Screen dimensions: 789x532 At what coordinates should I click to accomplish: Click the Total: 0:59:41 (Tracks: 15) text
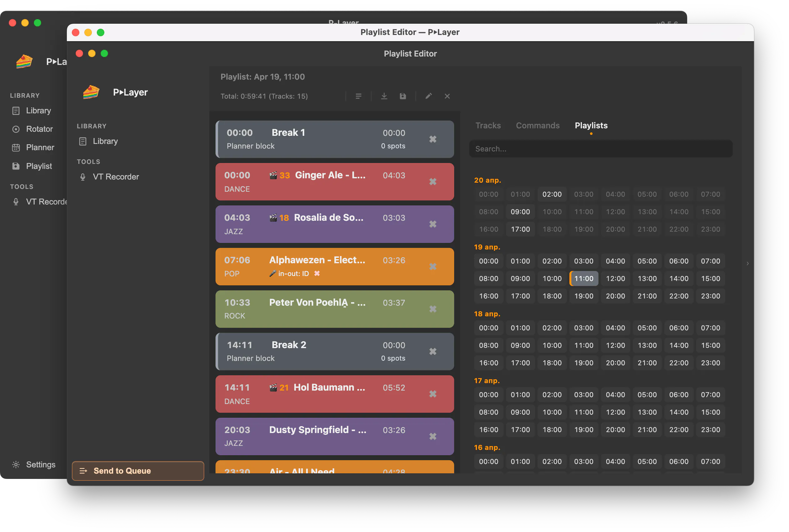(264, 96)
